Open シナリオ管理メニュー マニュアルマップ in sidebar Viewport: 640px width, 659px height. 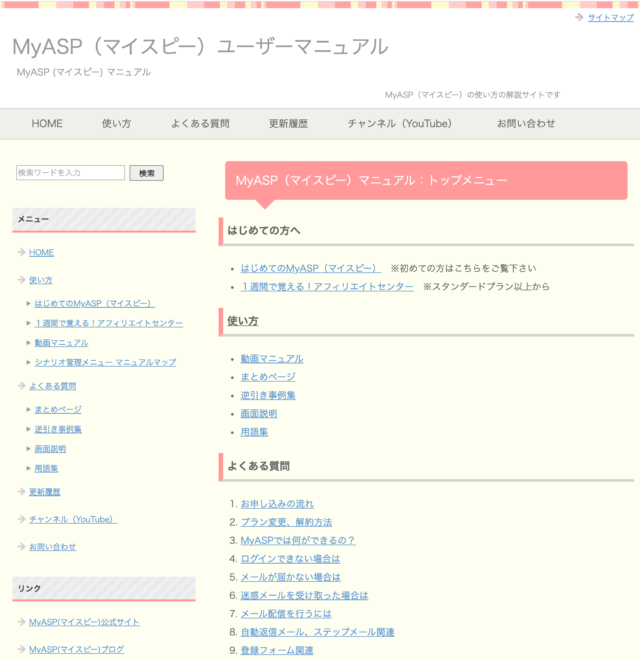click(105, 362)
